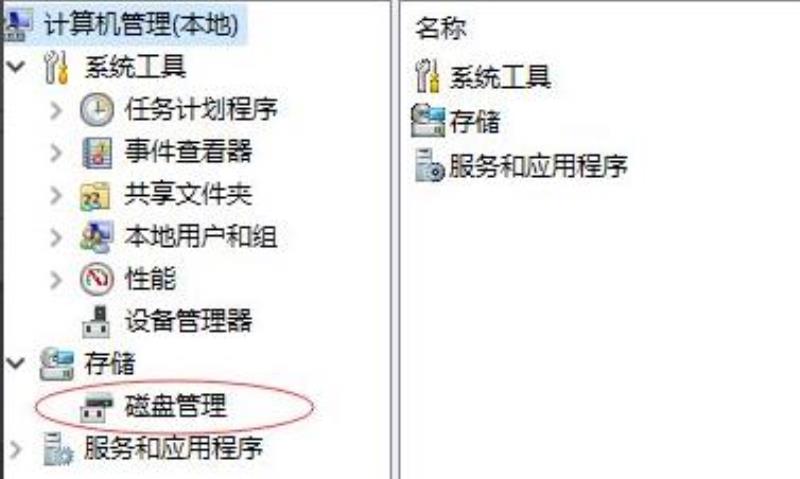Collapse the 存储 tree node
Screen dimensions: 800x479
point(16,363)
